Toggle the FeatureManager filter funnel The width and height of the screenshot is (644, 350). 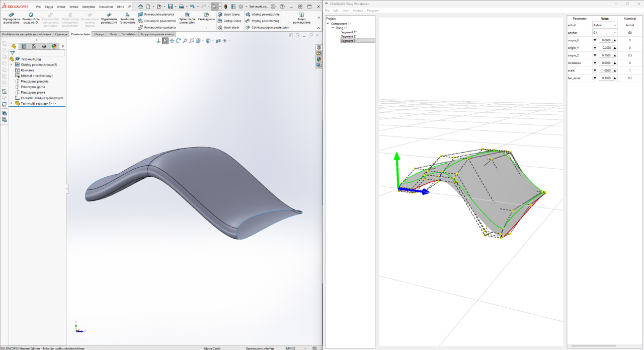[x=13, y=52]
